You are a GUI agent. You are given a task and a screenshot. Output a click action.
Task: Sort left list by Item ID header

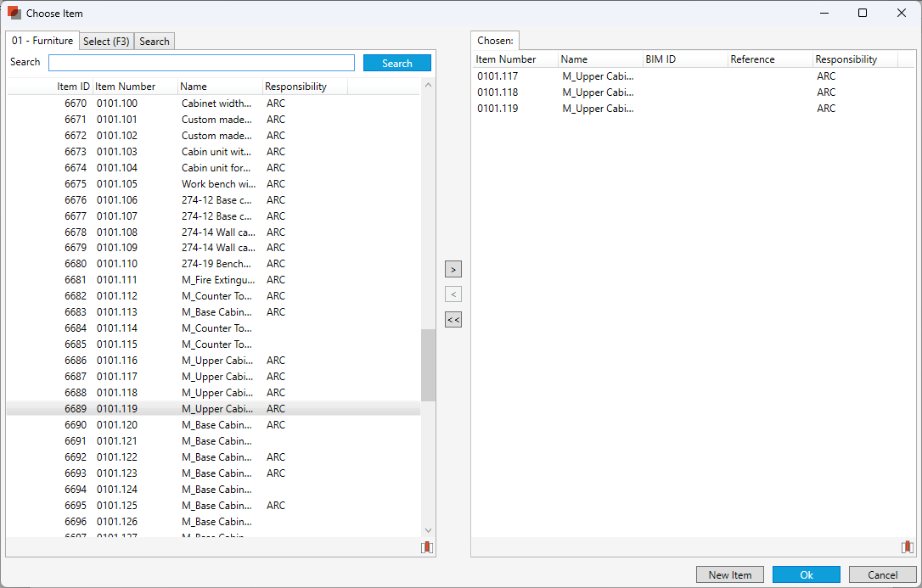point(73,87)
